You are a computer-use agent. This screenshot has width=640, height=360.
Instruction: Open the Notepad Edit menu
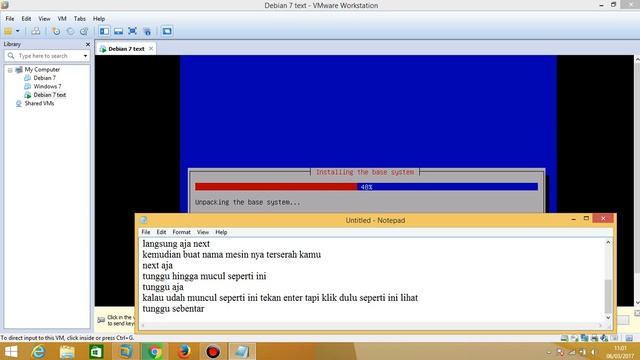pyautogui.click(x=161, y=232)
